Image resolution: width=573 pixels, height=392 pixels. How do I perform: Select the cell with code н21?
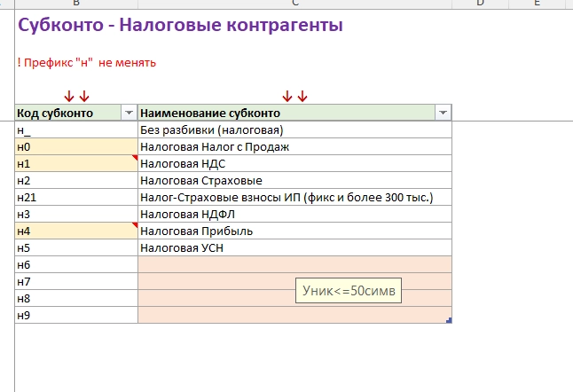coord(76,197)
